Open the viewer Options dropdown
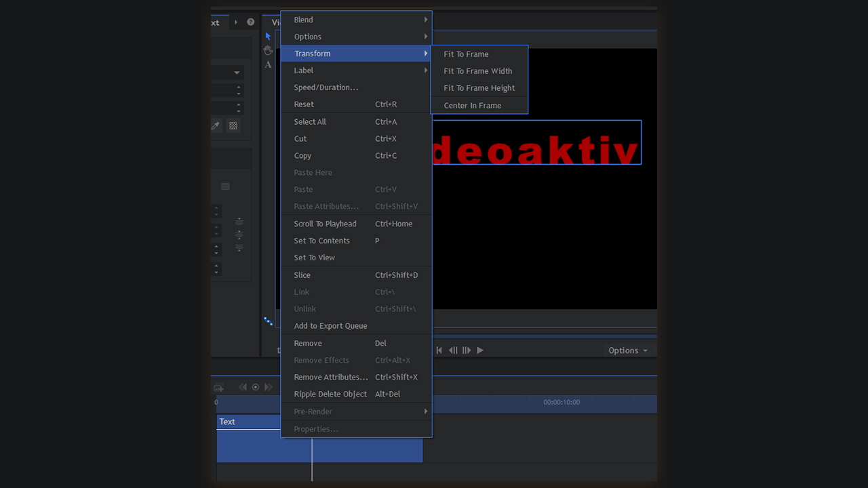This screenshot has height=488, width=868. point(628,350)
